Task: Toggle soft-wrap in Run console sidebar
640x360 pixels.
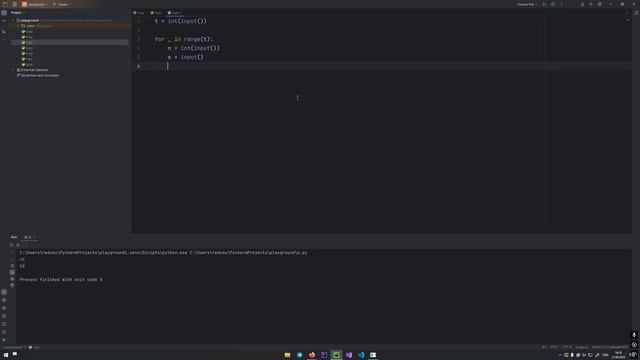Action: point(12,266)
